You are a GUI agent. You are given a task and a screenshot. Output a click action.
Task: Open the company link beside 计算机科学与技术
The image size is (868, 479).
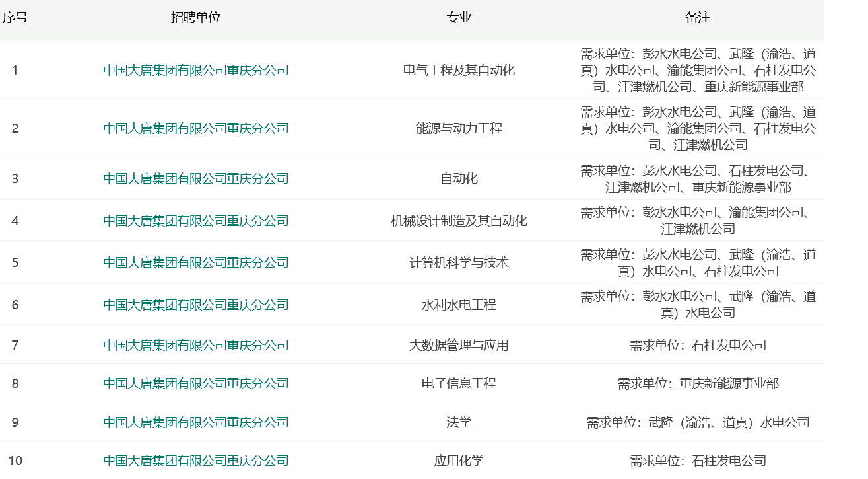coord(195,262)
